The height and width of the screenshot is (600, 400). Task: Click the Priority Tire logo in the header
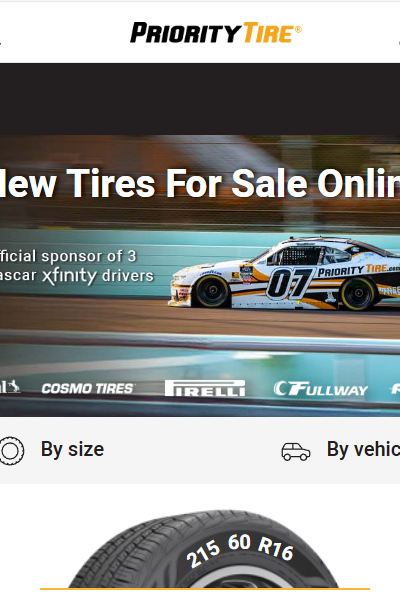click(216, 33)
